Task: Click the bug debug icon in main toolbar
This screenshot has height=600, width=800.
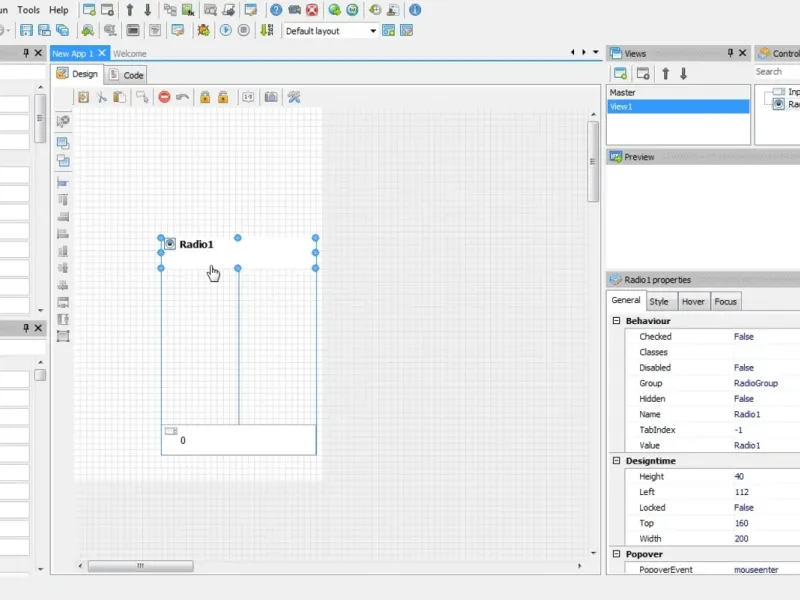Action: coord(204,31)
